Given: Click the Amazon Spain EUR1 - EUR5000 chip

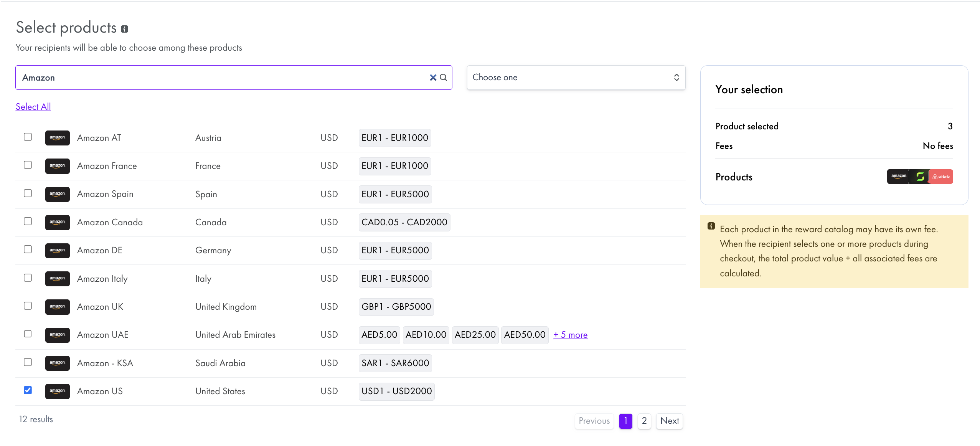Looking at the screenshot, I should tap(395, 194).
